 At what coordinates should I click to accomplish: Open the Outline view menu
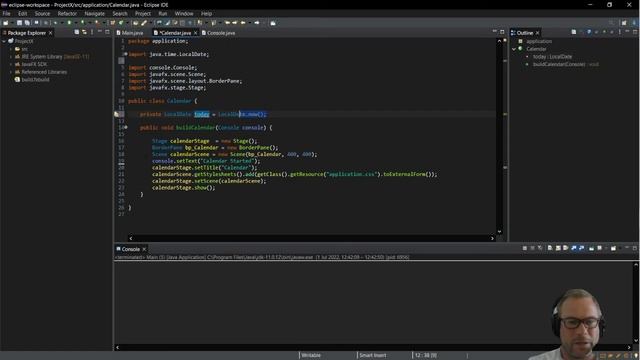tap(620, 32)
